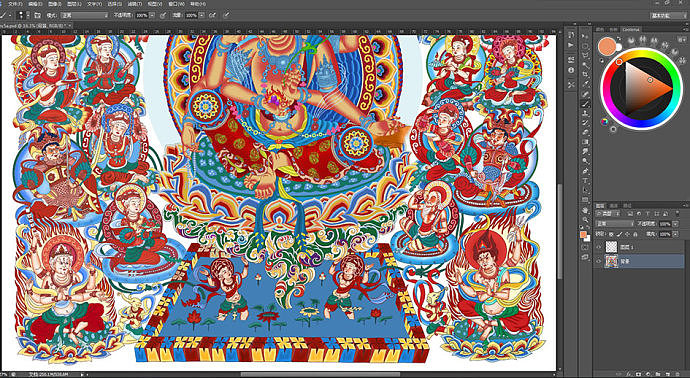Screen dimensions: 690x378
Task: Open the History panel icon
Action: 571,35
